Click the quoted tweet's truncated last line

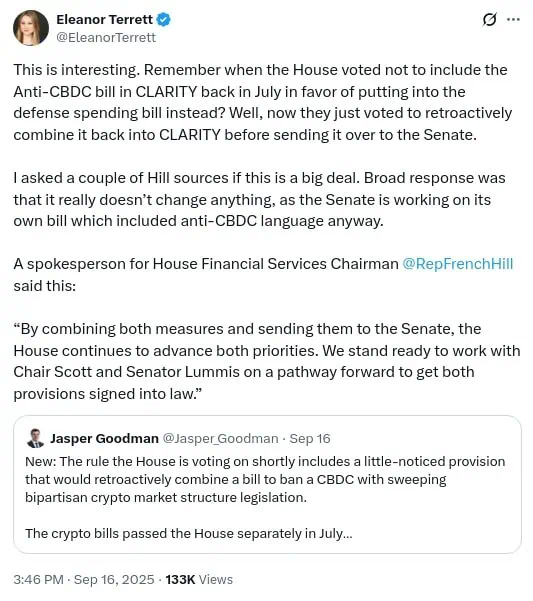point(189,534)
